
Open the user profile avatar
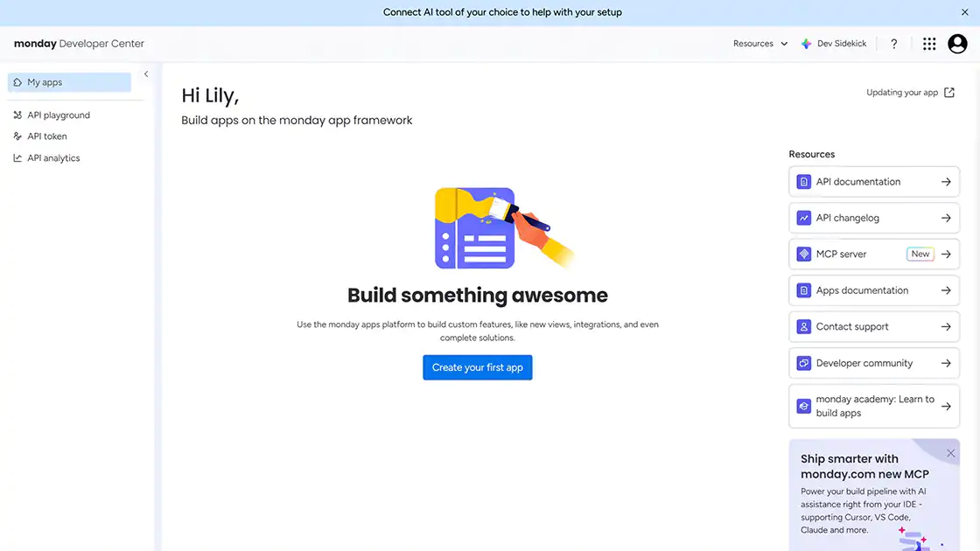pyautogui.click(x=957, y=44)
